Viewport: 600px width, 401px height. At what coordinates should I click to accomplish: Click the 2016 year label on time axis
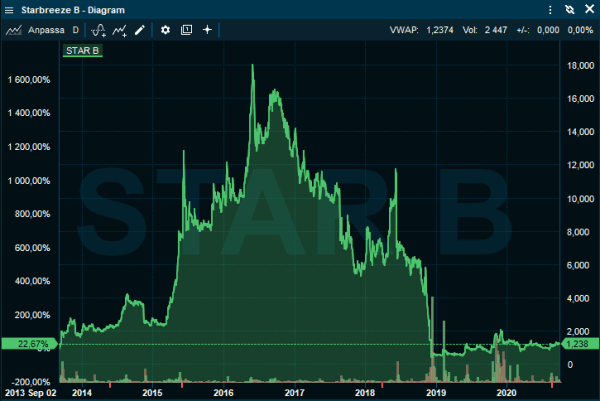(223, 393)
